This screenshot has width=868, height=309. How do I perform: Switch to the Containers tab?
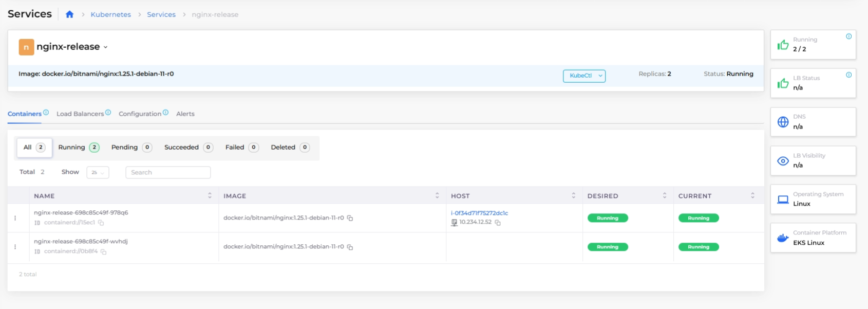pos(25,114)
